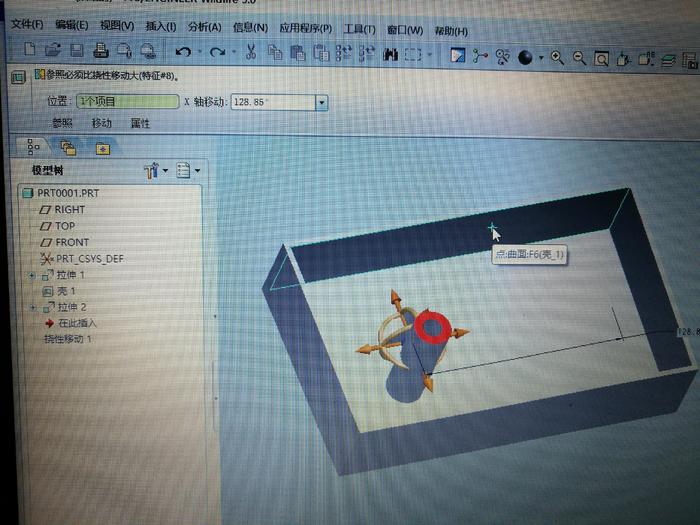Open the 信息(N) menu
700x525 pixels.
pos(250,28)
